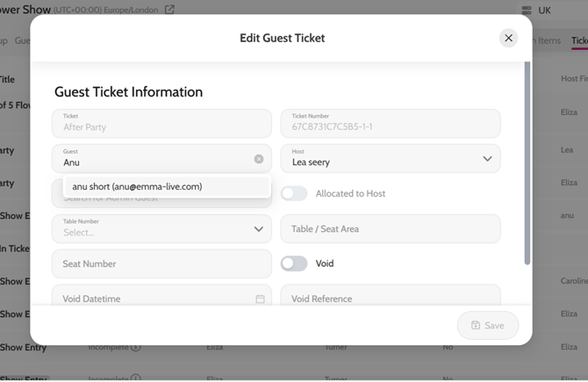Toggle the Void switch
This screenshot has height=382, width=588.
coord(294,263)
